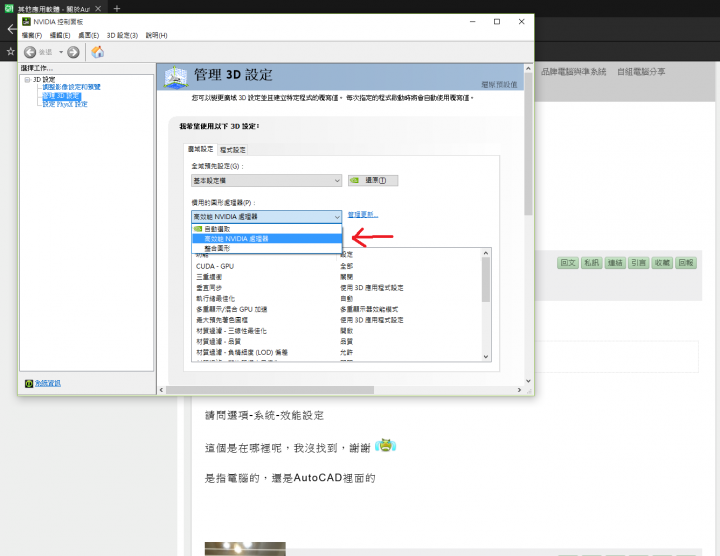Click the 收藏 button on the forum post
This screenshot has width=720, height=556.
(x=662, y=263)
